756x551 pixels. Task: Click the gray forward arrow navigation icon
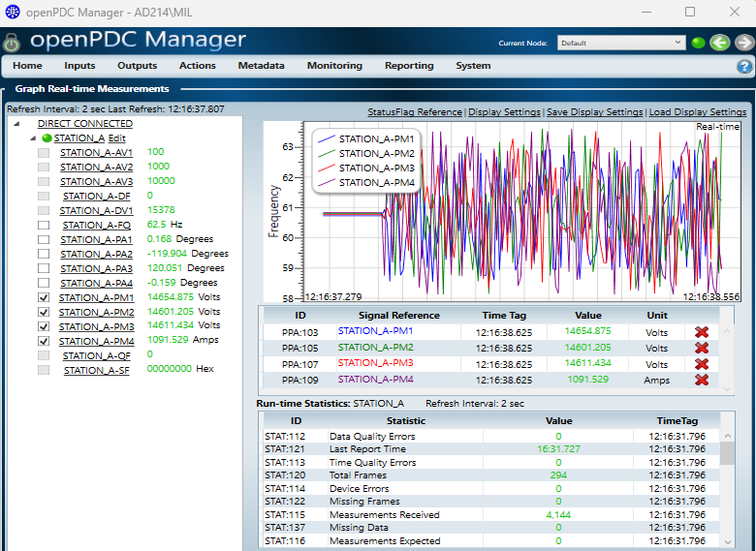pyautogui.click(x=741, y=43)
